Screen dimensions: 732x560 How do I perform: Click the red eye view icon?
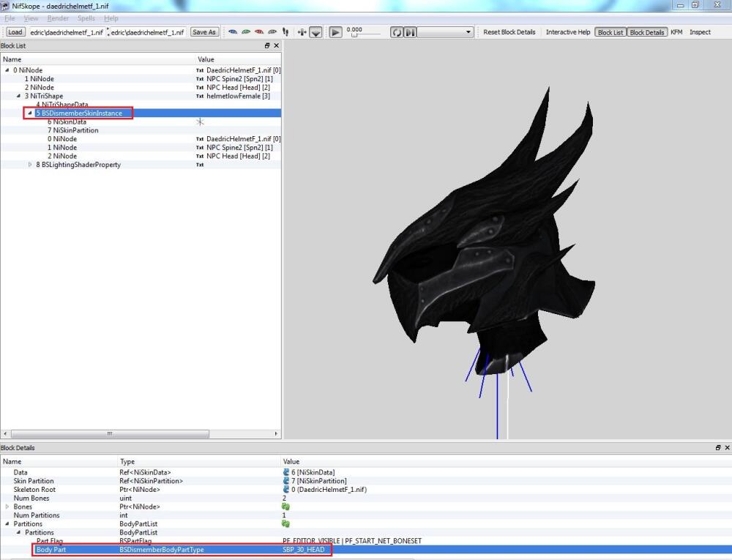point(258,32)
